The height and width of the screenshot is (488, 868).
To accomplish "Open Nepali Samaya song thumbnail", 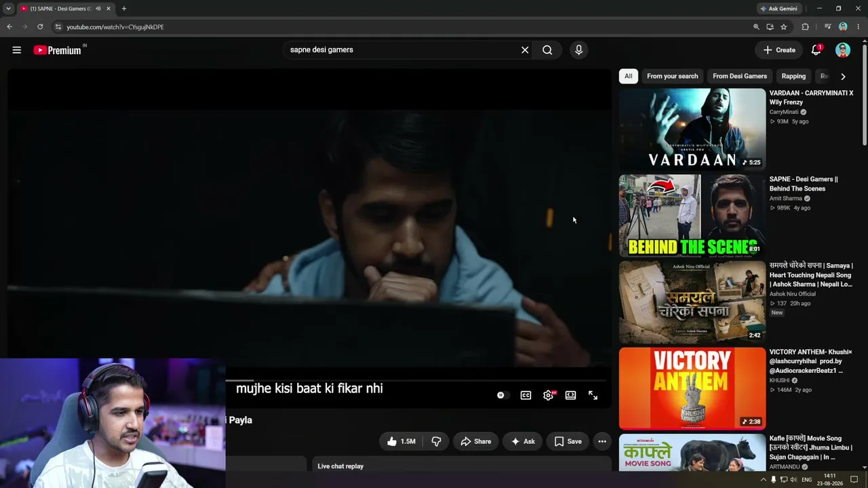I will [x=692, y=302].
